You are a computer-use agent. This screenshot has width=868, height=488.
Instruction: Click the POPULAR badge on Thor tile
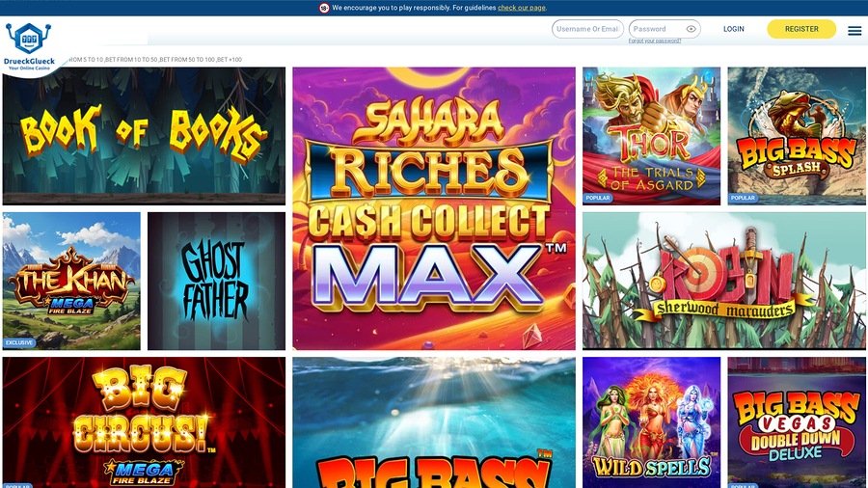click(597, 198)
